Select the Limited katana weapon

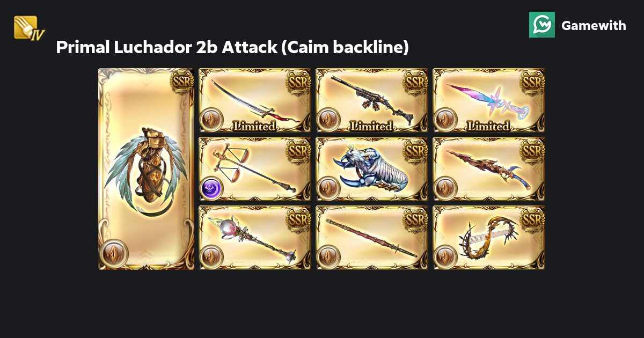tap(255, 100)
